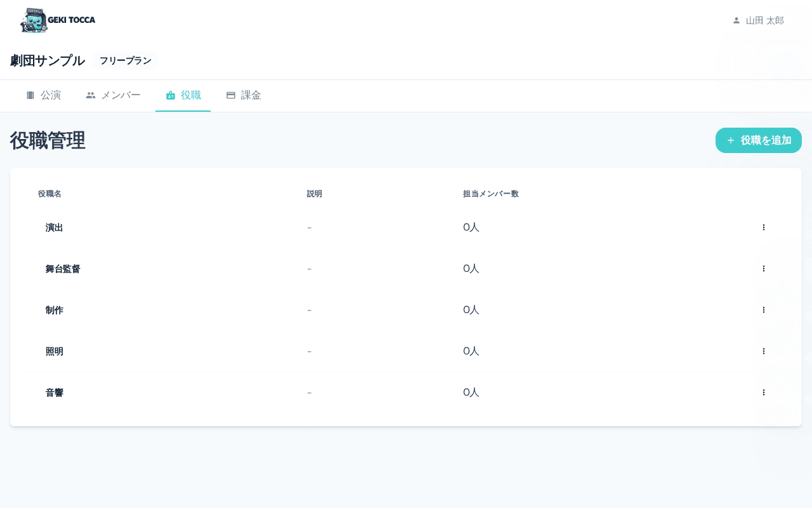The image size is (812, 508).
Task: Open the more options menu for 舞台監督
Action: [x=763, y=269]
